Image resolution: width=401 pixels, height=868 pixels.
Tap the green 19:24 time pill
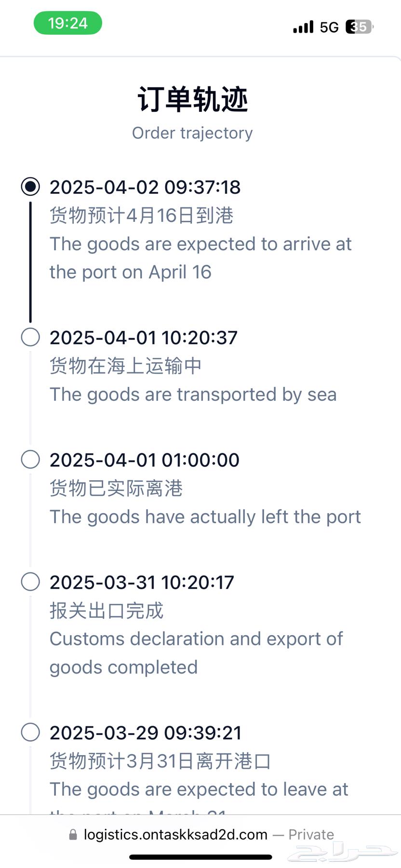67,23
